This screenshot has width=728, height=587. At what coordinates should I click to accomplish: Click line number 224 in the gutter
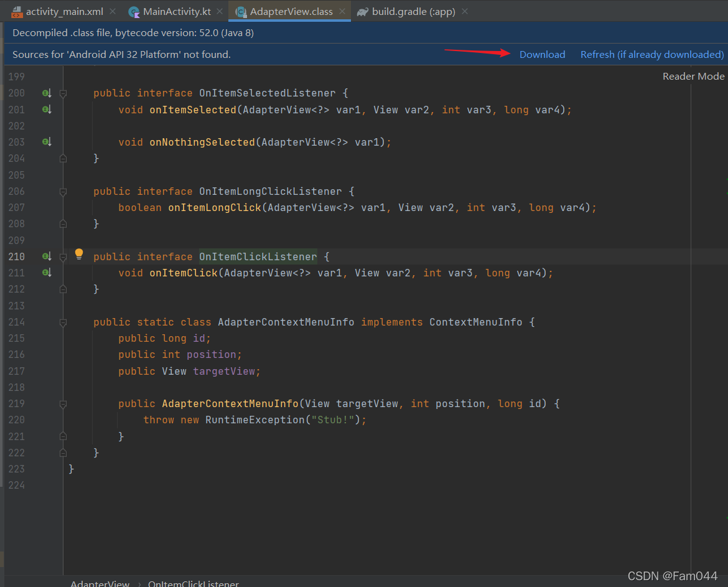coord(16,486)
